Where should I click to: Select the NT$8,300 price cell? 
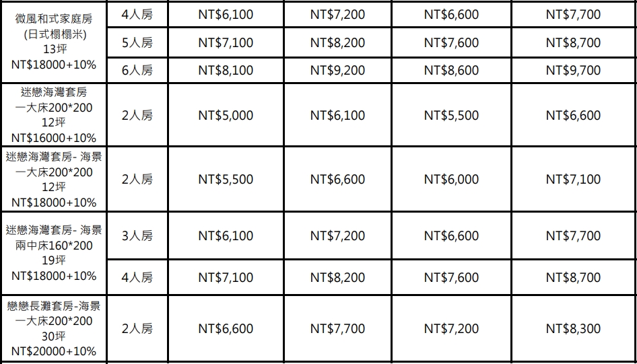click(x=573, y=328)
